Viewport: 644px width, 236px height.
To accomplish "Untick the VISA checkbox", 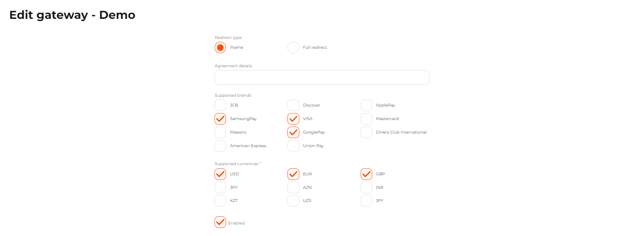I will click(293, 119).
